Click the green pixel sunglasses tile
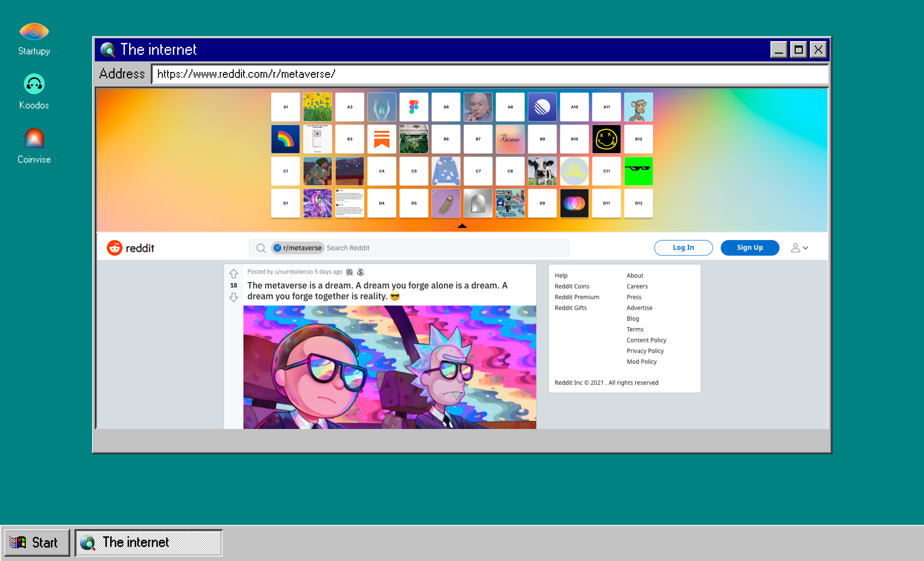 click(638, 171)
